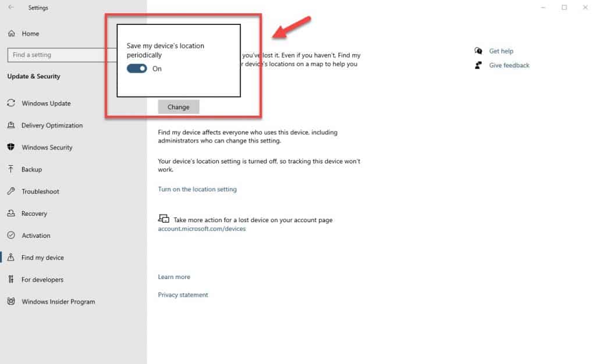Screen dimensions: 596x364
Task: Open Turn on the location setting link
Action: [197, 189]
